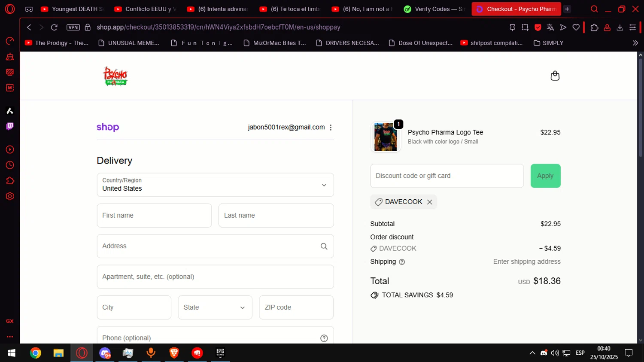Search open tabs icon

594,9
